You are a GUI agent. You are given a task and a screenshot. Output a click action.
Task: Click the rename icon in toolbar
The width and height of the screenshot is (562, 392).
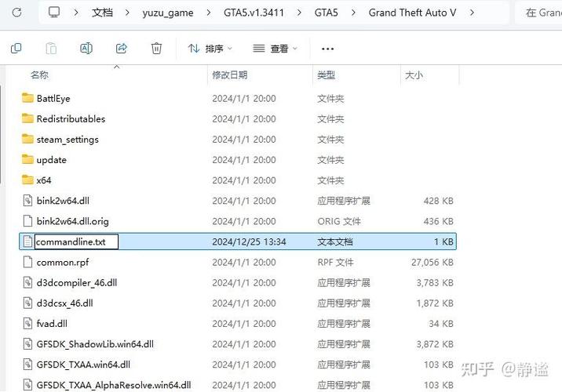86,48
